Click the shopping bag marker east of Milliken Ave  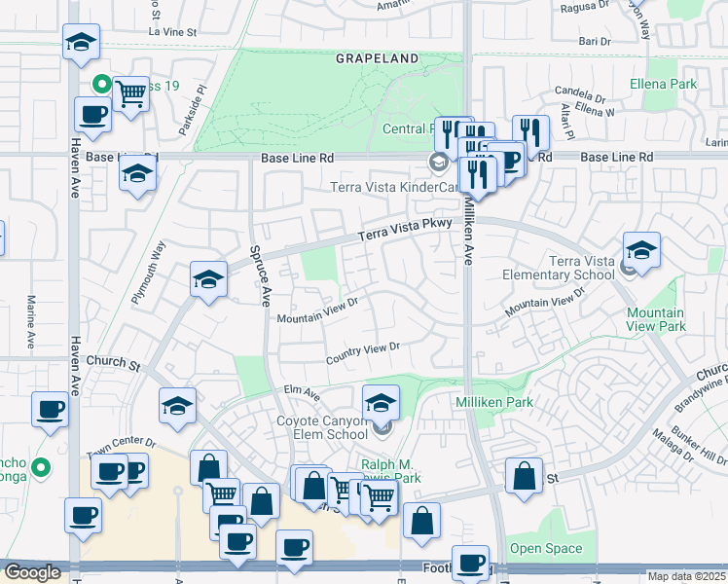tap(524, 476)
